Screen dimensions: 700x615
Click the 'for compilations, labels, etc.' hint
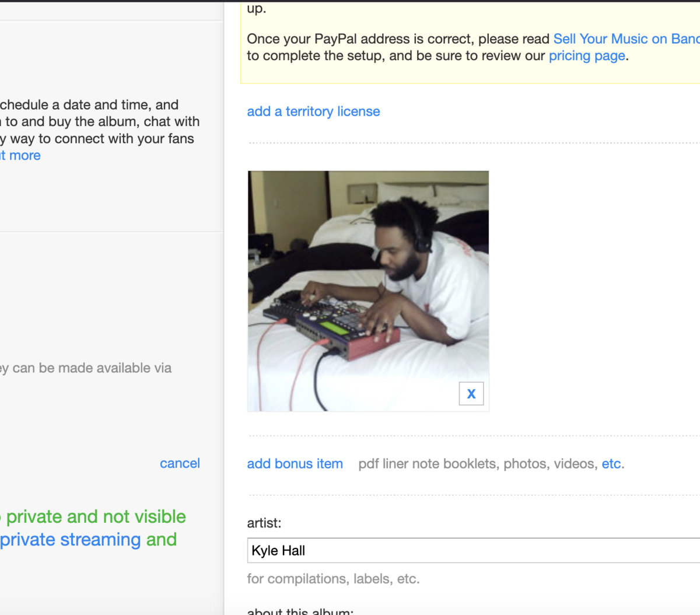(333, 579)
